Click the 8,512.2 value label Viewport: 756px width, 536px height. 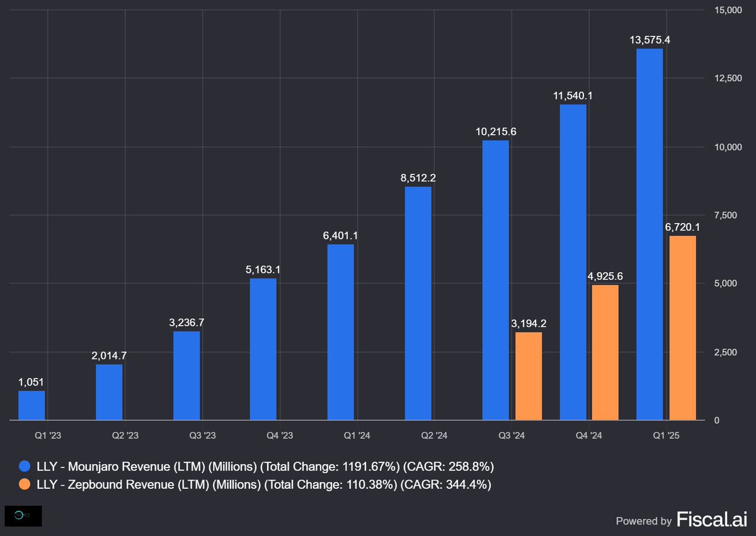pyautogui.click(x=418, y=178)
